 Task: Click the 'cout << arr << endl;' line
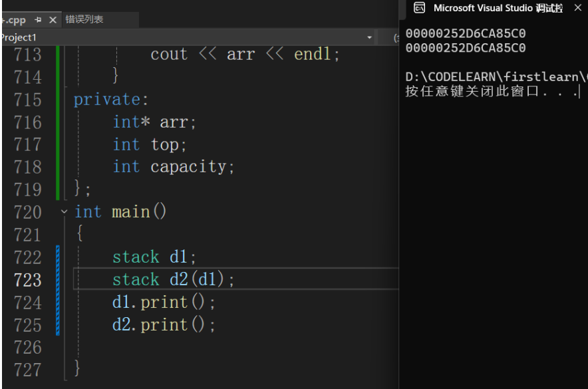(x=245, y=54)
